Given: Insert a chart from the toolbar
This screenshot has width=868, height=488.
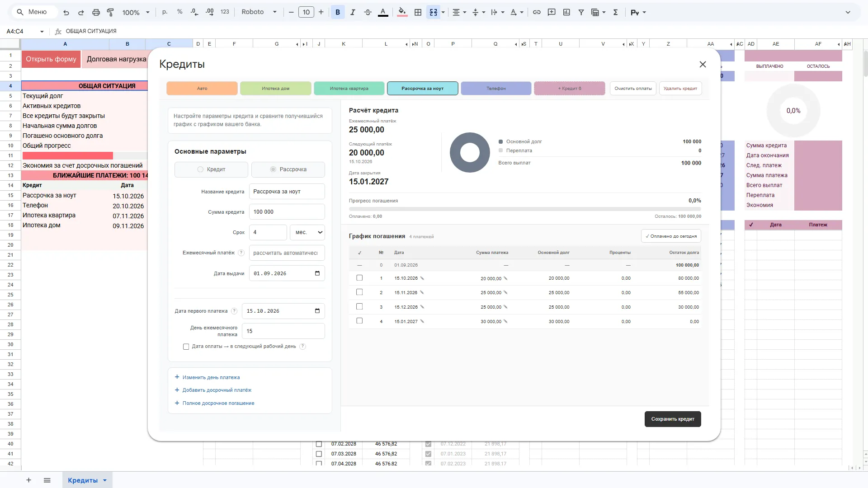Looking at the screenshot, I should (566, 12).
